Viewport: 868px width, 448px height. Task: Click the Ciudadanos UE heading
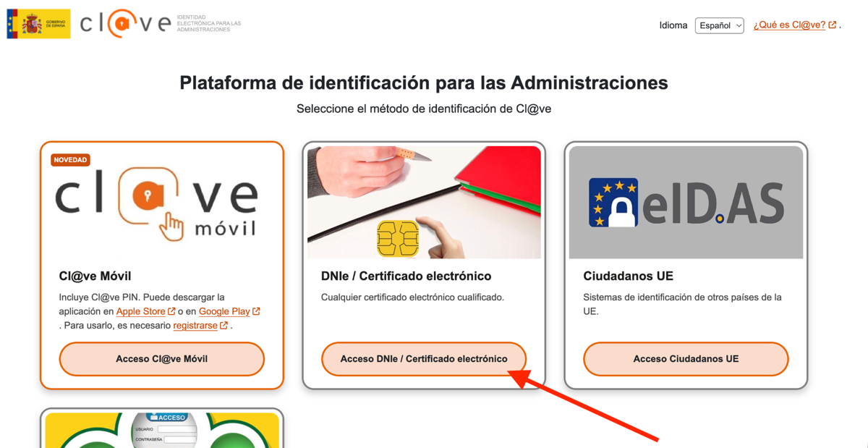(x=628, y=276)
